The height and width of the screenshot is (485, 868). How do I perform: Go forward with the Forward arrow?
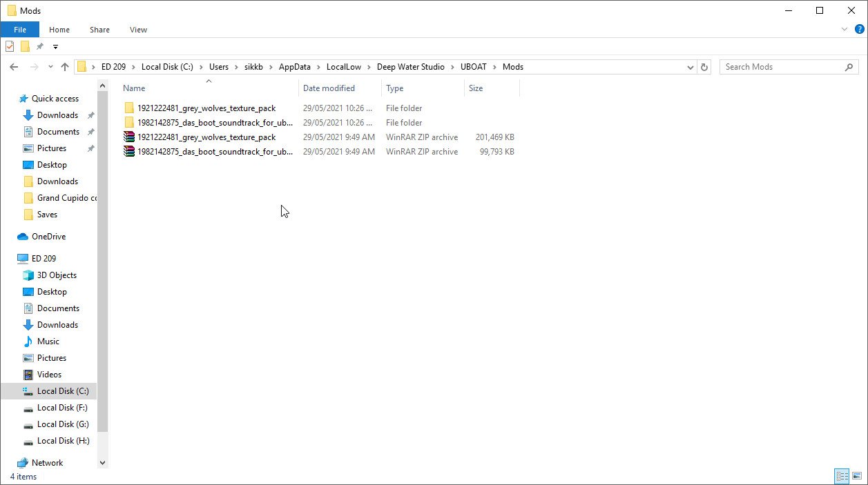34,67
